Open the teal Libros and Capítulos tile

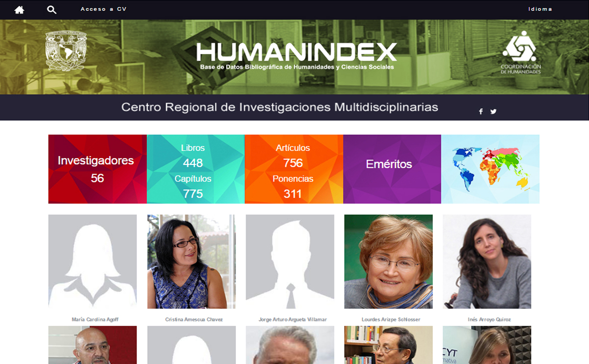195,169
